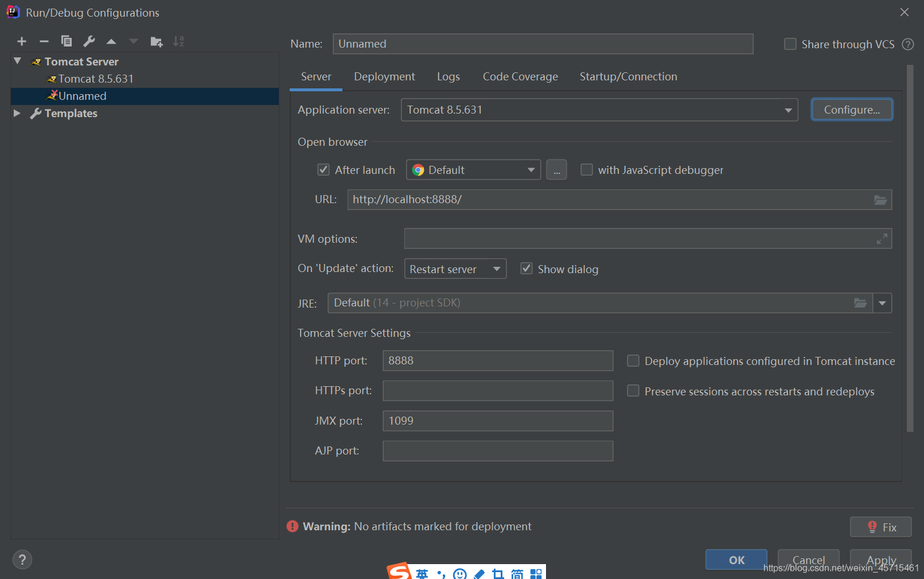Move configuration down arrow

(x=134, y=41)
